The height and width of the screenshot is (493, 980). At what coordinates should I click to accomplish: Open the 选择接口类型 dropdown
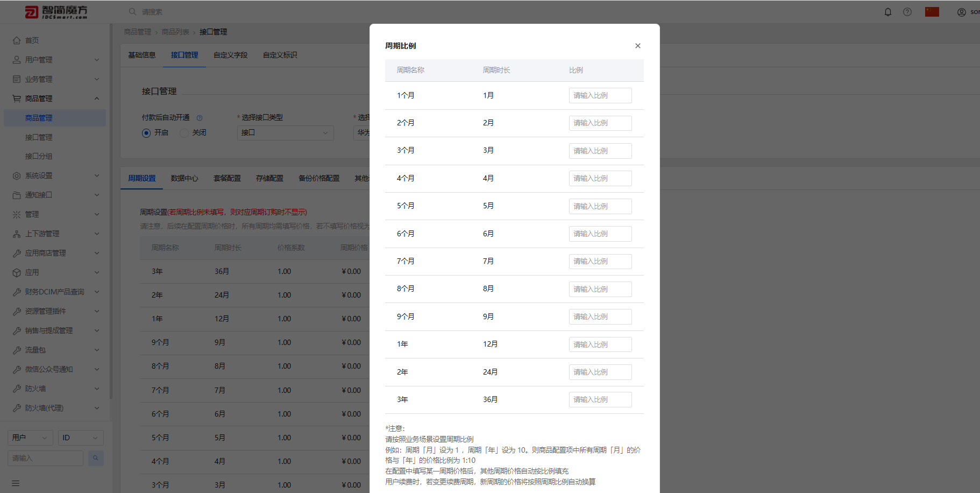click(x=285, y=133)
